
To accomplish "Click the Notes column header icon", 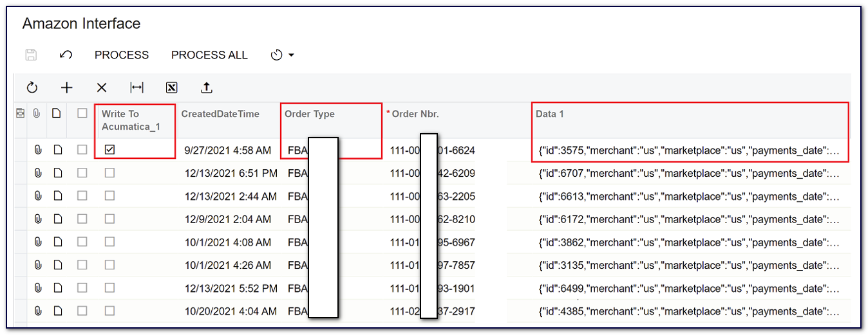I will 57,114.
